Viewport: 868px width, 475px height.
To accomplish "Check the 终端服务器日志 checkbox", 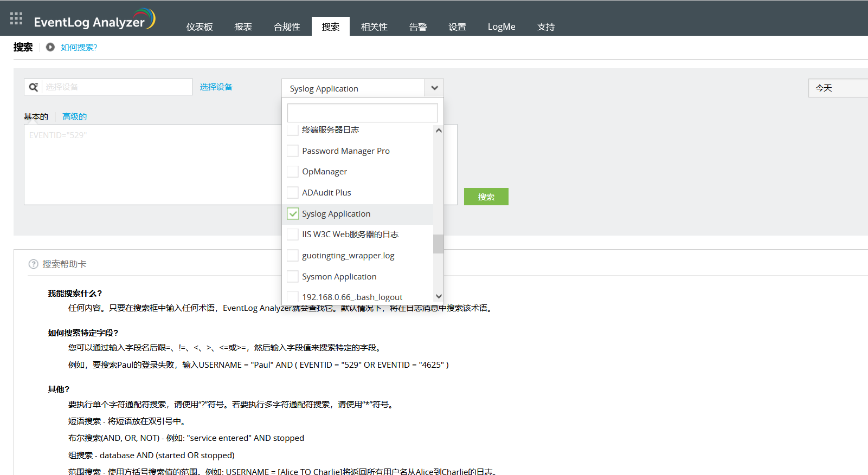I will tap(293, 129).
